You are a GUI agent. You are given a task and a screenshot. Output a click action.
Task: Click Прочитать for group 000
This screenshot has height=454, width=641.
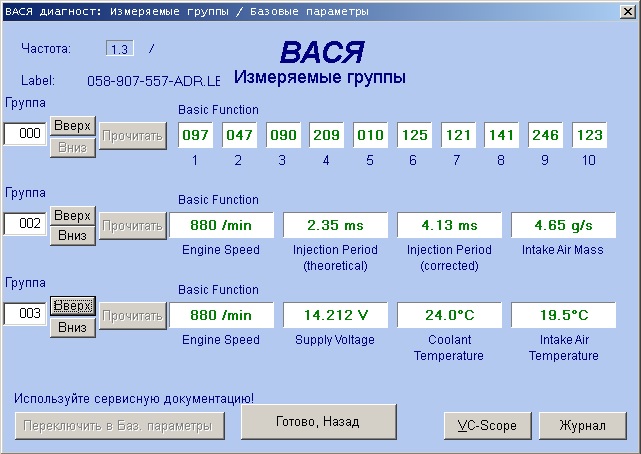(132, 136)
